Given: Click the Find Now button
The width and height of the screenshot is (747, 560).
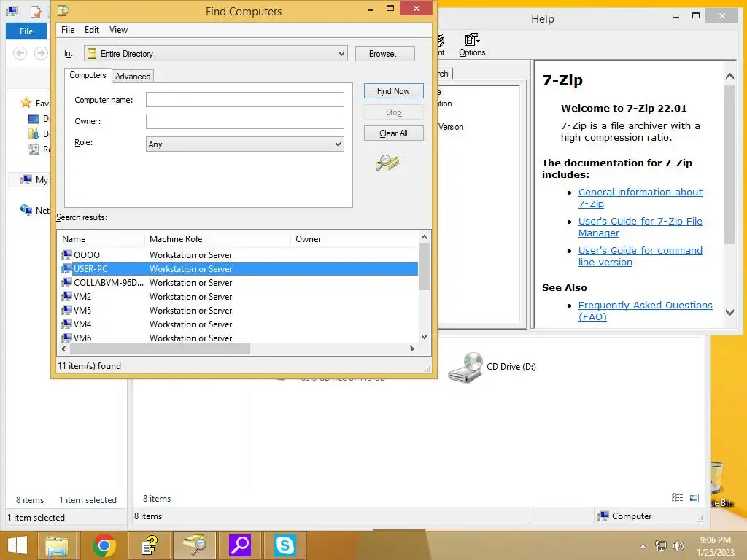Looking at the screenshot, I should pyautogui.click(x=393, y=91).
